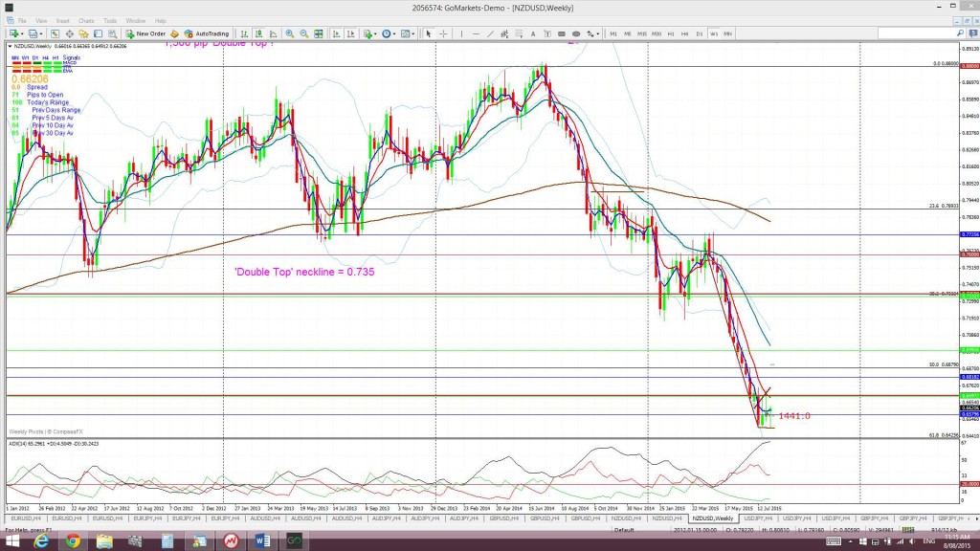Open the View menu
The height and width of the screenshot is (551, 980).
click(41, 21)
